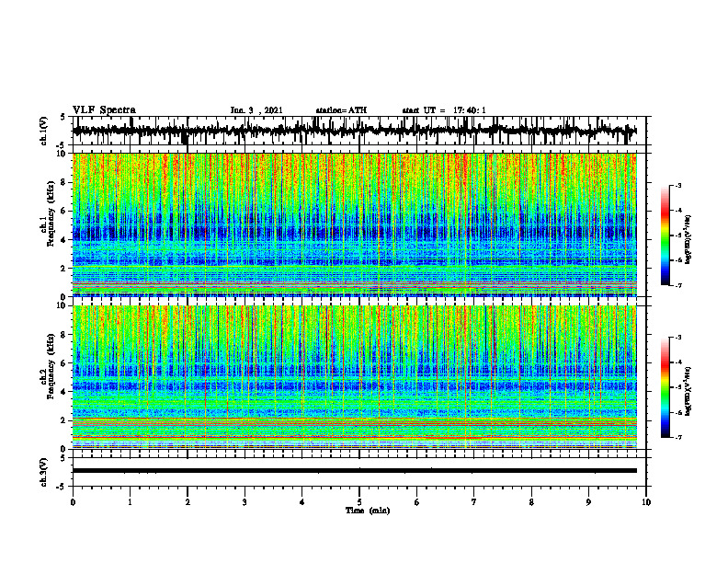
Task: Click the "10" label on the time axis
Action: tap(646, 502)
